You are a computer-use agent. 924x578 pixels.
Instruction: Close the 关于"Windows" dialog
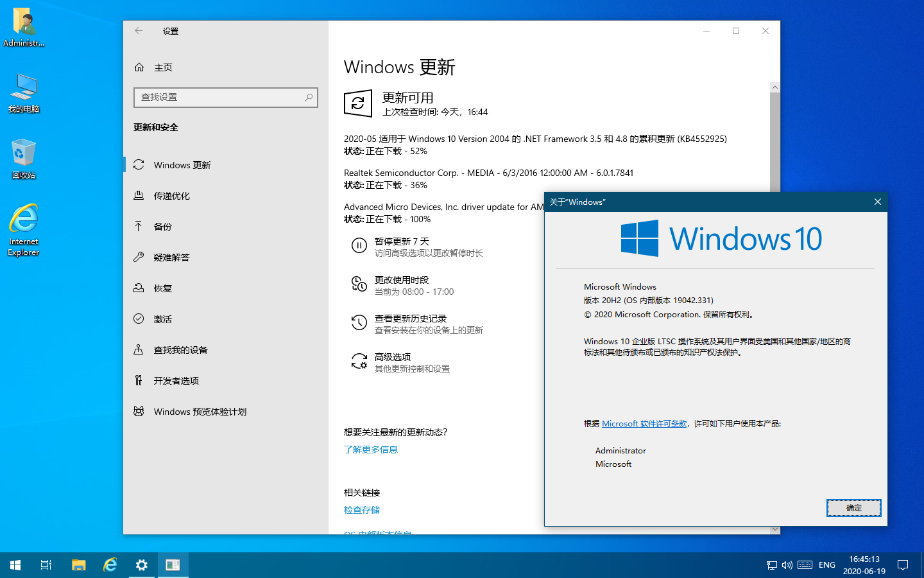877,202
